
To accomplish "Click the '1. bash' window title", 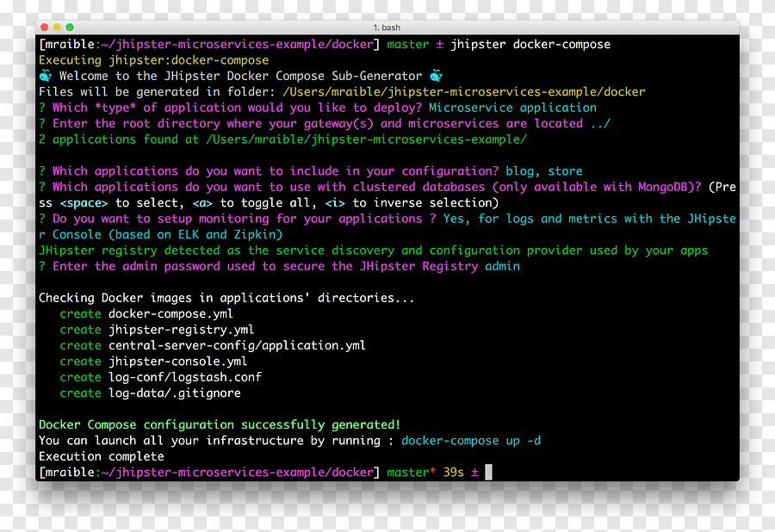I will [387, 28].
